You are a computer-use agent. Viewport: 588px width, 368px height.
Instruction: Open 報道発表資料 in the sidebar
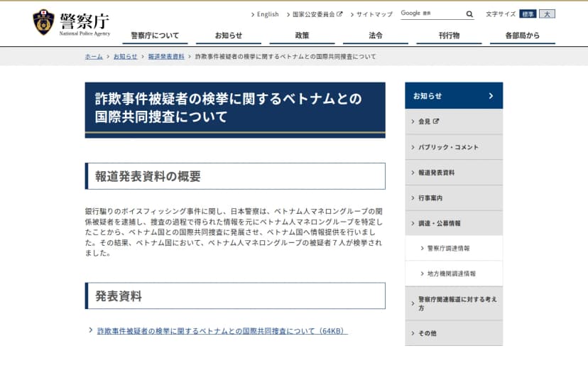(x=454, y=173)
